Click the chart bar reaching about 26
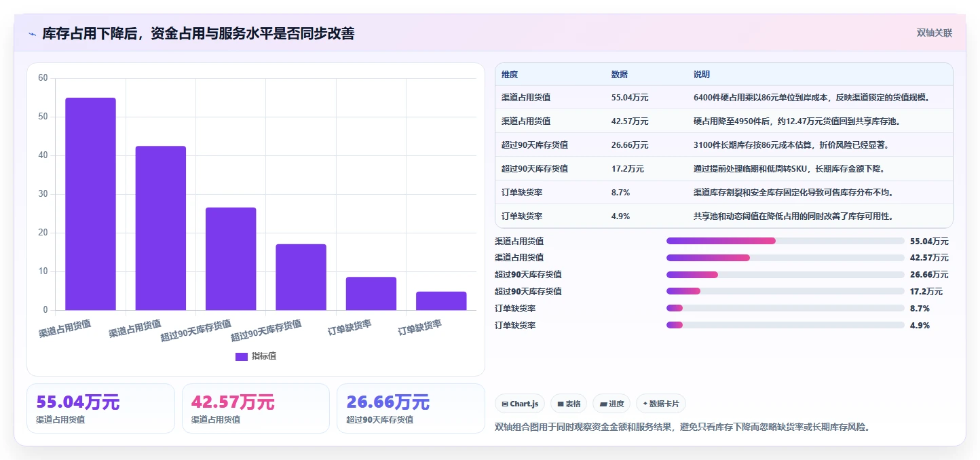 [231, 259]
